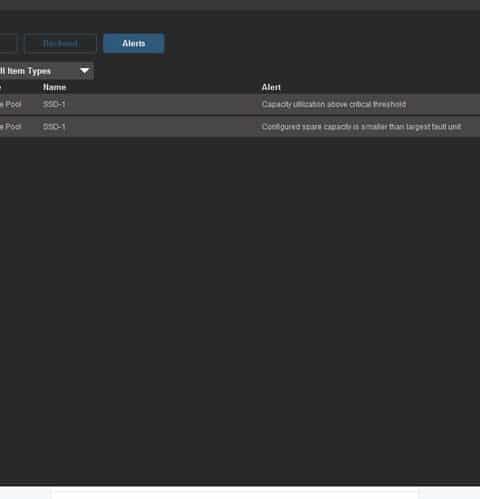
Task: Sort by the Name column header
Action: (55, 87)
